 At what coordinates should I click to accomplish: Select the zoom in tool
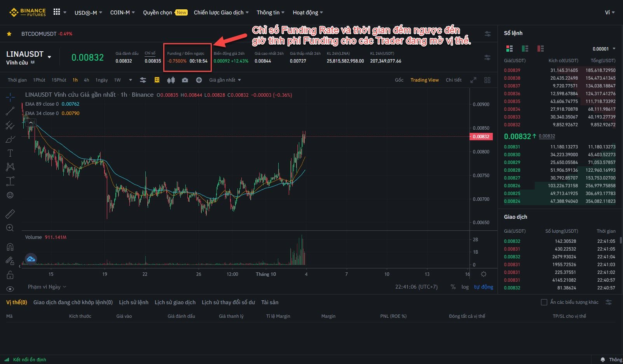click(x=10, y=228)
